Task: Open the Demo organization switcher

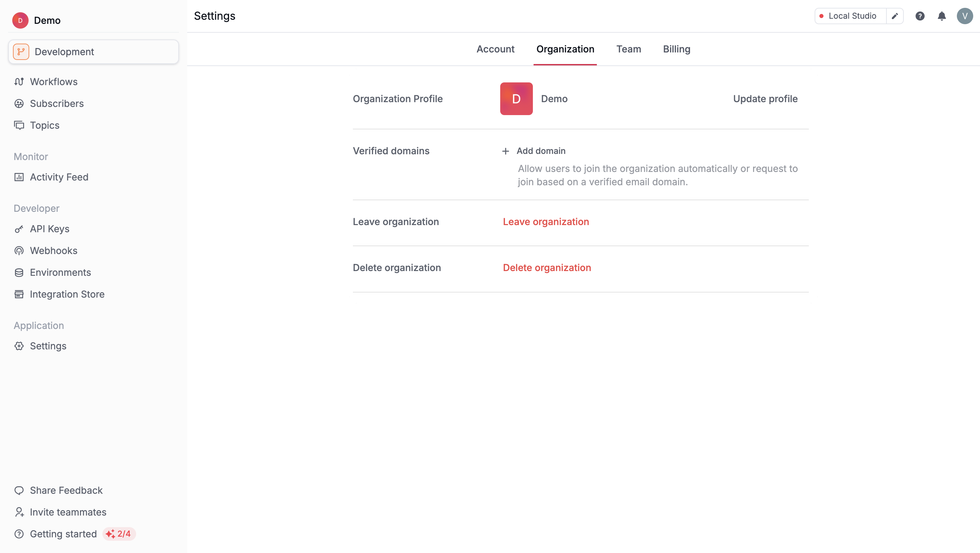Action: click(x=46, y=20)
